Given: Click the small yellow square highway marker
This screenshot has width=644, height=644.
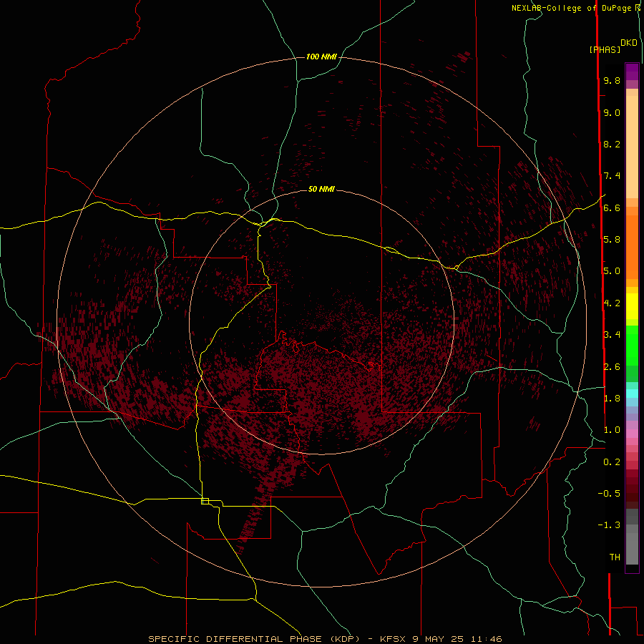Looking at the screenshot, I should [x=205, y=501].
